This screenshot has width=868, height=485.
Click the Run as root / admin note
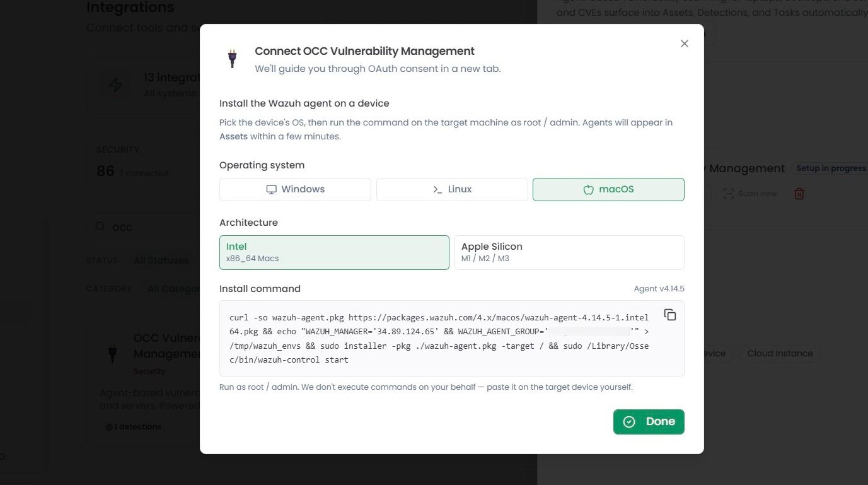(x=426, y=387)
